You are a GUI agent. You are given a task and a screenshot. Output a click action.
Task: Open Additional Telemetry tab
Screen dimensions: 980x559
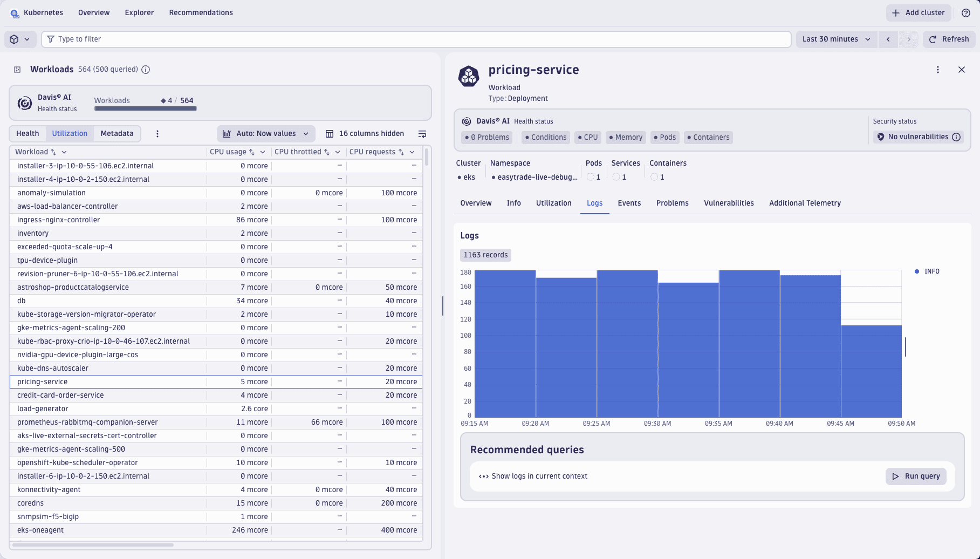tap(805, 203)
